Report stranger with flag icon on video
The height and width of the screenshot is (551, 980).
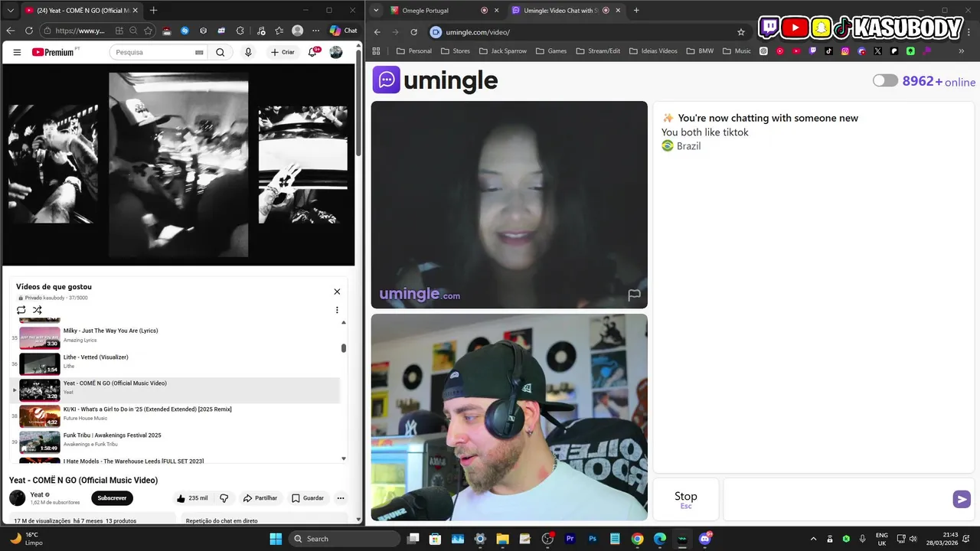[x=634, y=295]
